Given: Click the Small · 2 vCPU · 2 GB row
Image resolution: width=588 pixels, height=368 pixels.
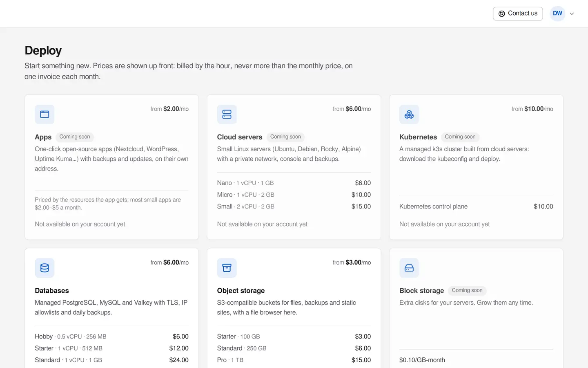Looking at the screenshot, I should (294, 207).
